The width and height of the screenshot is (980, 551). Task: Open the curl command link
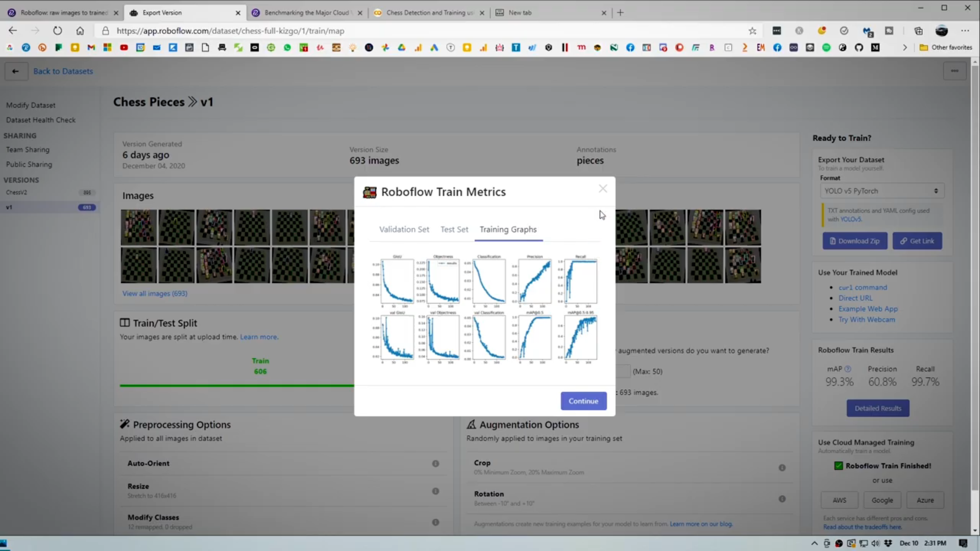[x=863, y=287]
